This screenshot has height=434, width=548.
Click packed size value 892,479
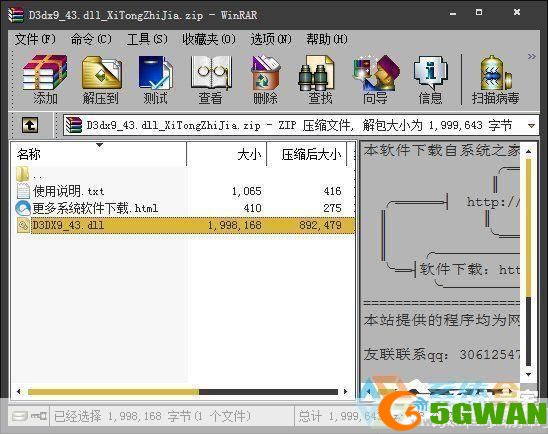320,225
